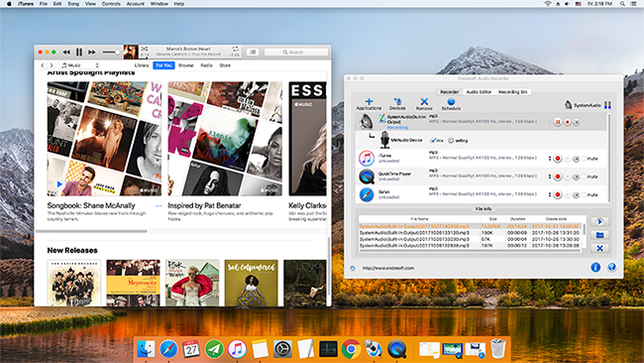Play the selected recording file

coord(599,221)
